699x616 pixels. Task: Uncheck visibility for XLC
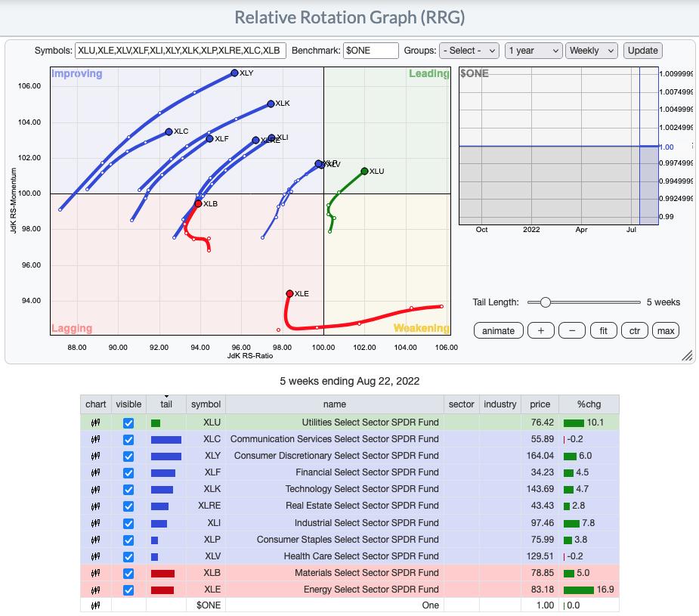(x=128, y=439)
